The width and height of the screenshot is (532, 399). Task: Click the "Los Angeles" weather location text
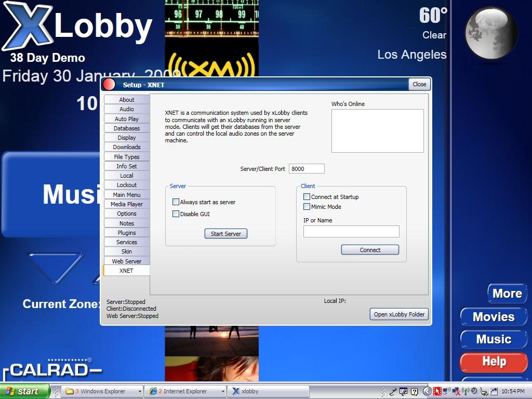(412, 55)
